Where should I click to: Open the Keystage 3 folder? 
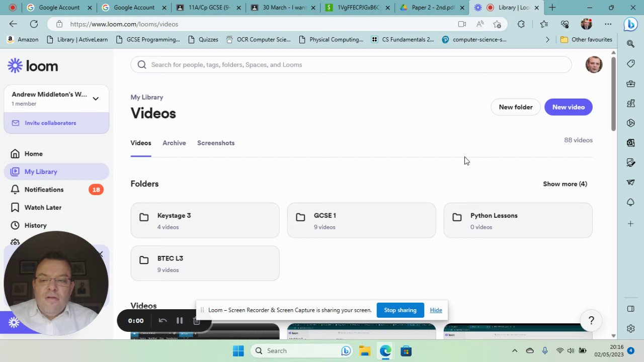[x=205, y=220]
